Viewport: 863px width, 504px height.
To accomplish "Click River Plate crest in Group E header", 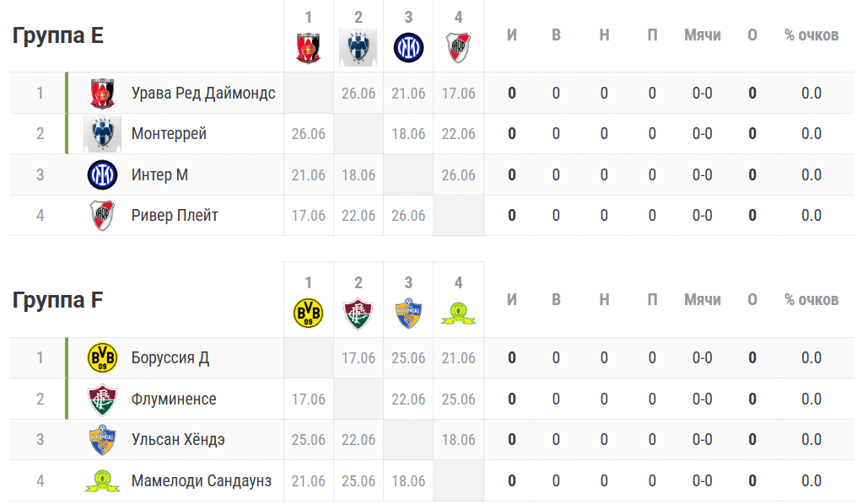I will click(458, 48).
